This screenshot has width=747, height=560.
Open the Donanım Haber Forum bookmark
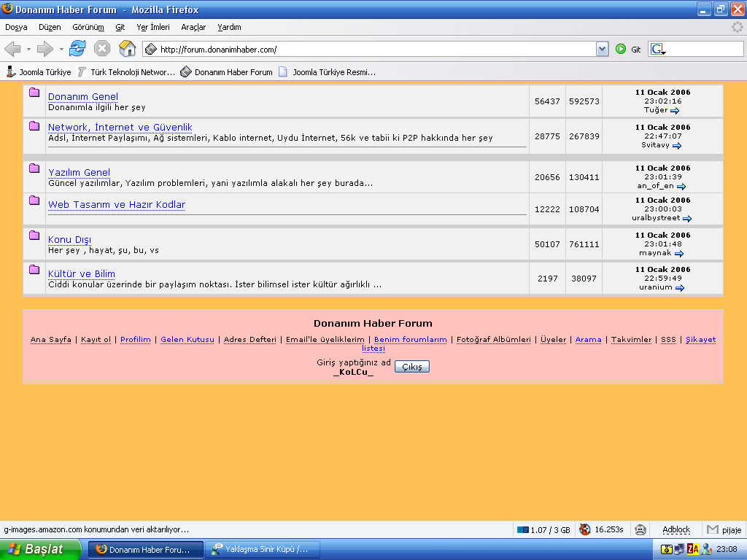(x=227, y=72)
